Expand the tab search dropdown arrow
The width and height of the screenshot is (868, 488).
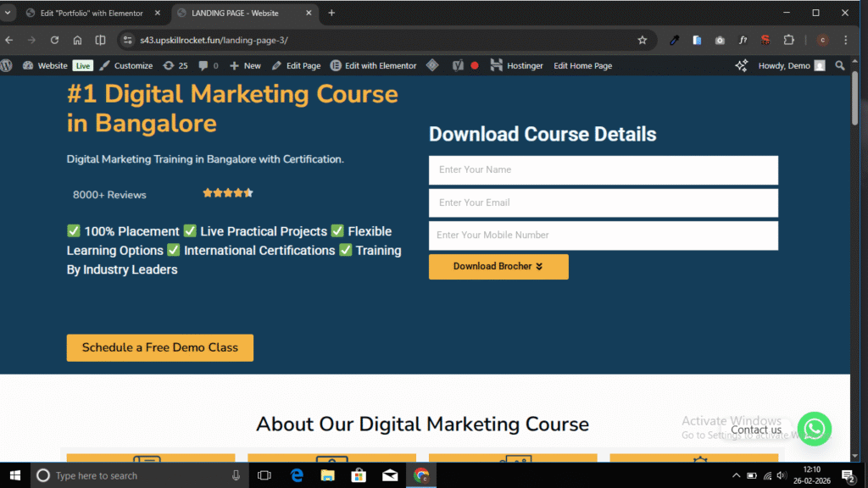click(8, 13)
